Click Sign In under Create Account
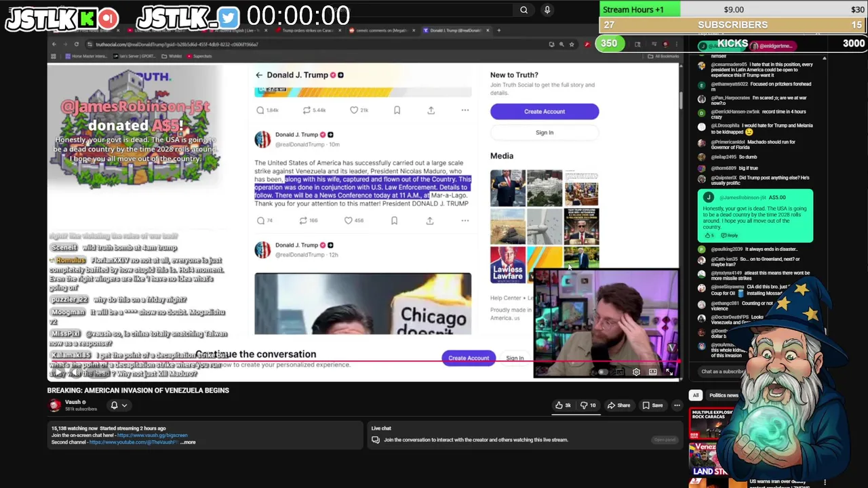Screen dimensions: 868x488 (545, 133)
